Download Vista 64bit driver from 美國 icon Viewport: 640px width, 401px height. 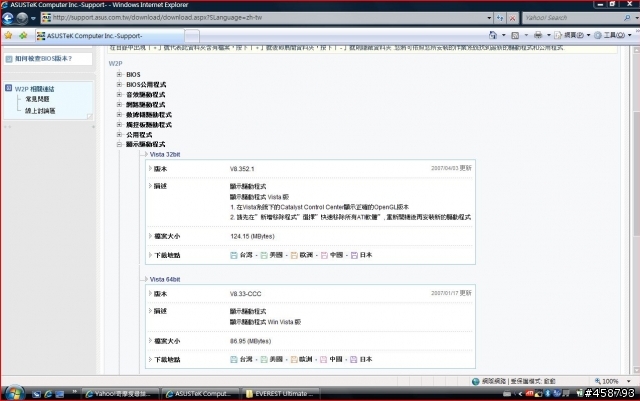[264, 359]
